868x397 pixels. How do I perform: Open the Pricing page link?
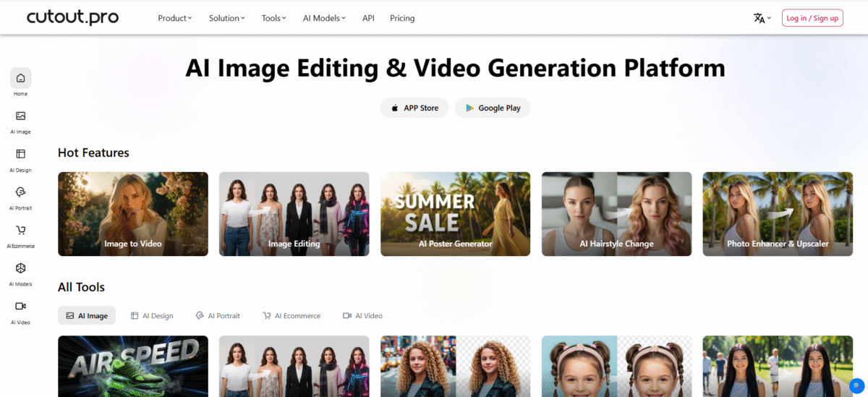click(x=402, y=18)
